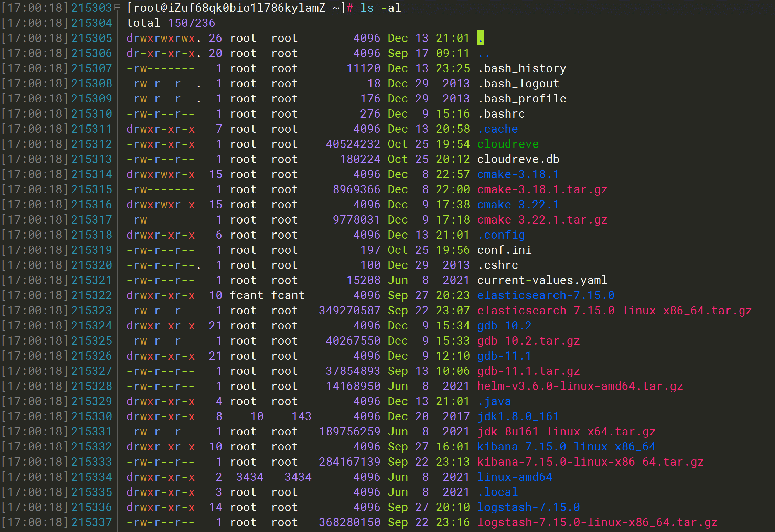Viewport: 775px width, 532px height.
Task: Click the logstash-7.15.0-linux-x86_64.tar.gz file name
Action: [597, 522]
